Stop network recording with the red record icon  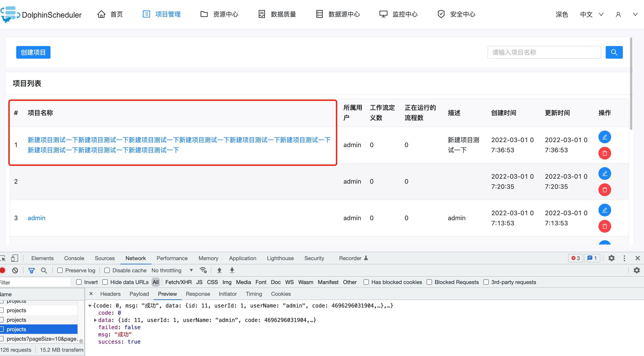click(x=2, y=270)
